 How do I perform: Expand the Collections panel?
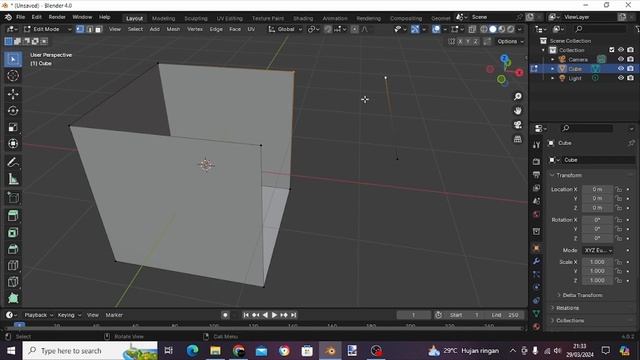pyautogui.click(x=570, y=320)
